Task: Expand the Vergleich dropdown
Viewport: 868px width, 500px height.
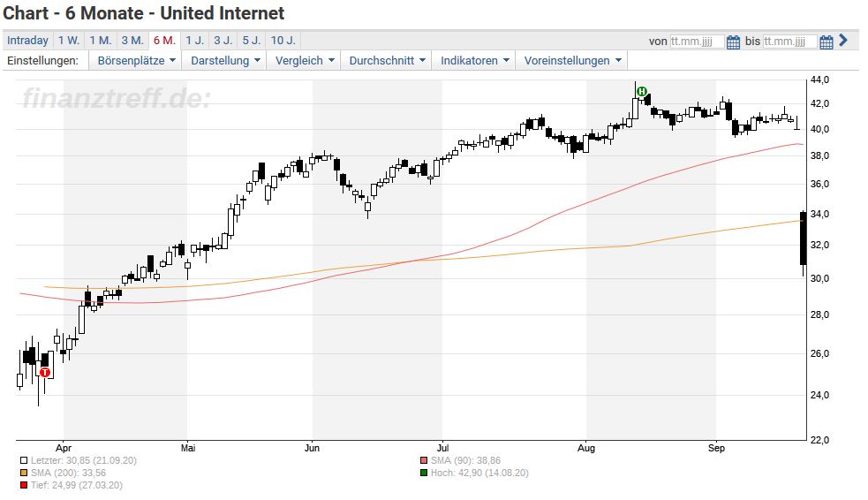Action: pos(304,60)
